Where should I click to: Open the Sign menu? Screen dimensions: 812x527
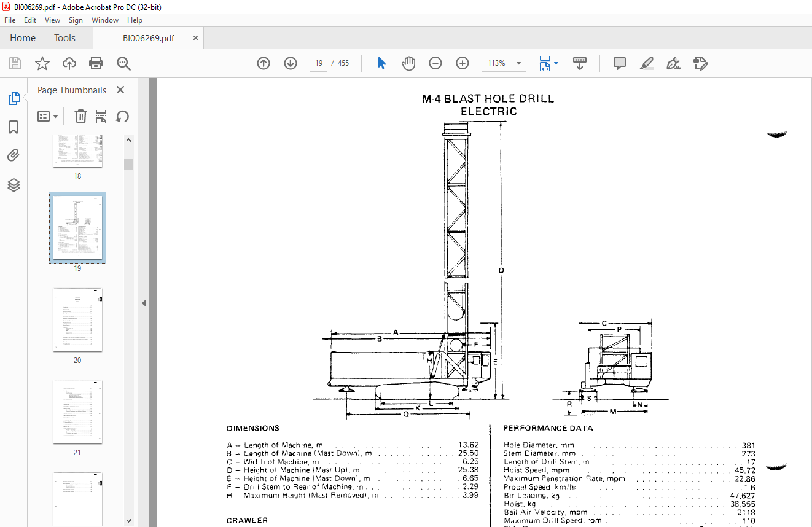(x=76, y=20)
